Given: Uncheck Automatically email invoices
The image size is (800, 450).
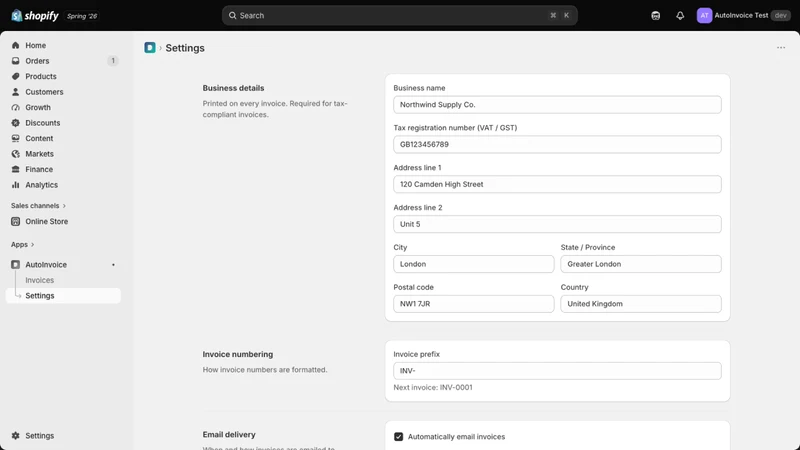Looking at the screenshot, I should (x=398, y=437).
